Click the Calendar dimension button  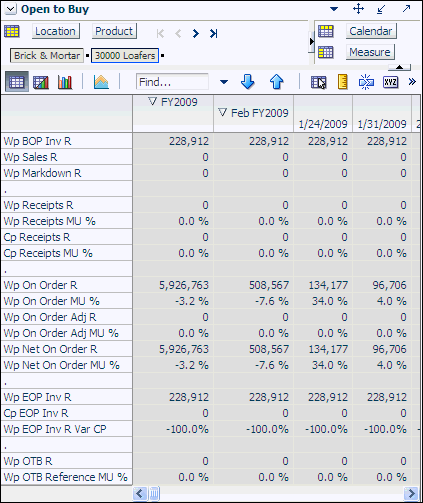pos(371,31)
